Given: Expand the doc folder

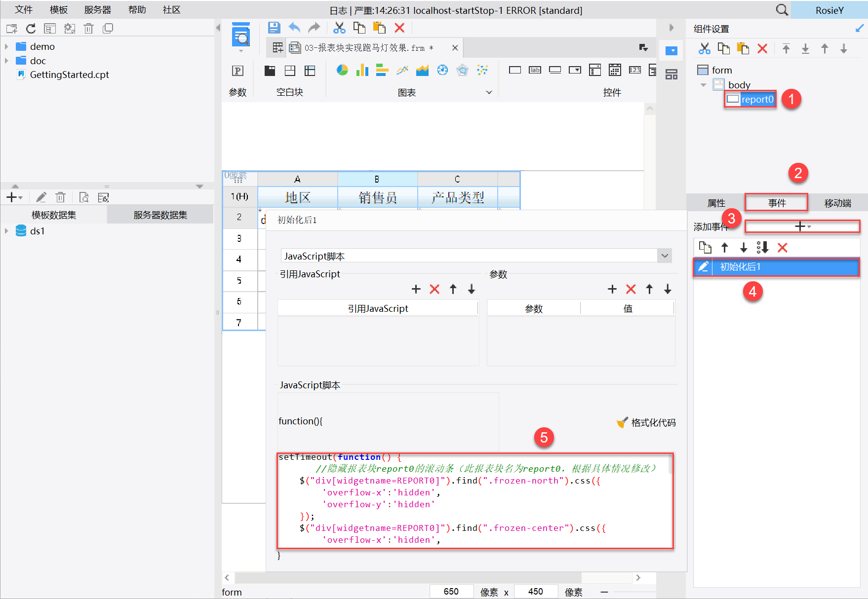Looking at the screenshot, I should tap(6, 61).
